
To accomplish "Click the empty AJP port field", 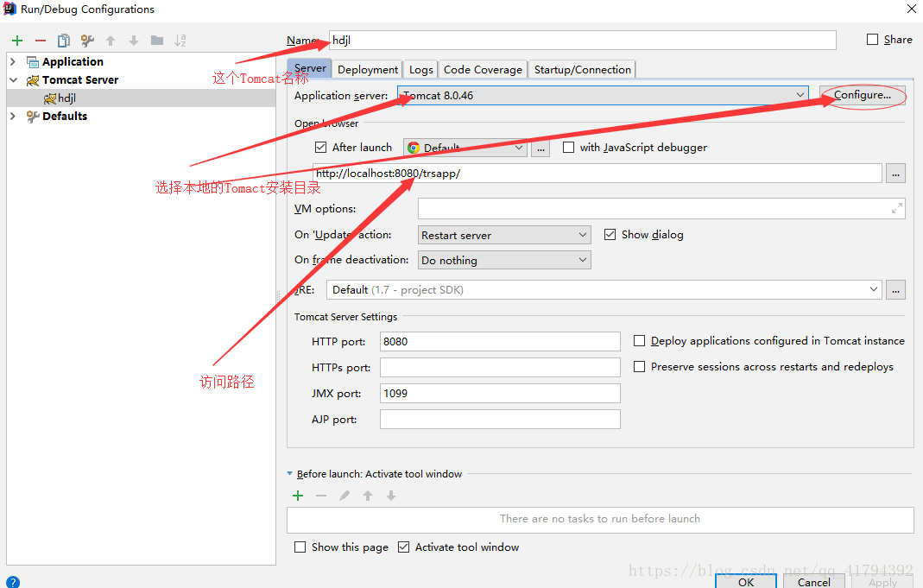I will coord(500,419).
